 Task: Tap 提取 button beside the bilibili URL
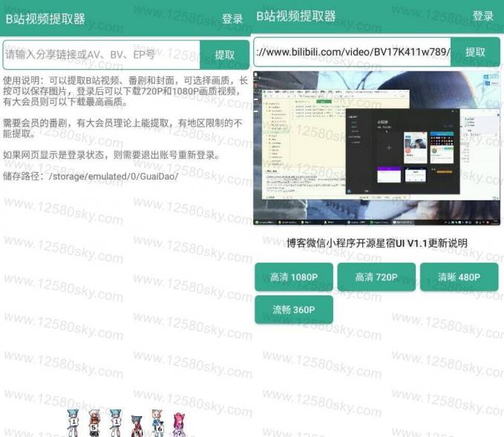click(x=475, y=52)
